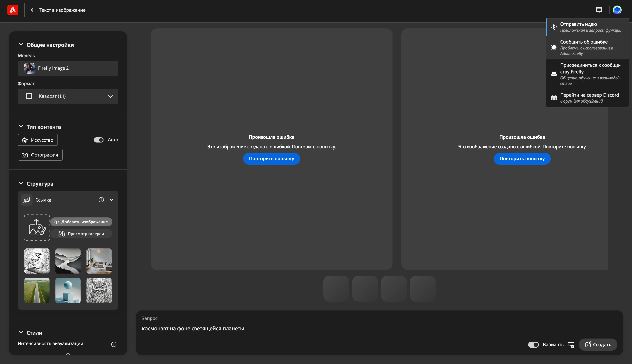
Task: Select the Фотография content type
Action: coord(40,155)
